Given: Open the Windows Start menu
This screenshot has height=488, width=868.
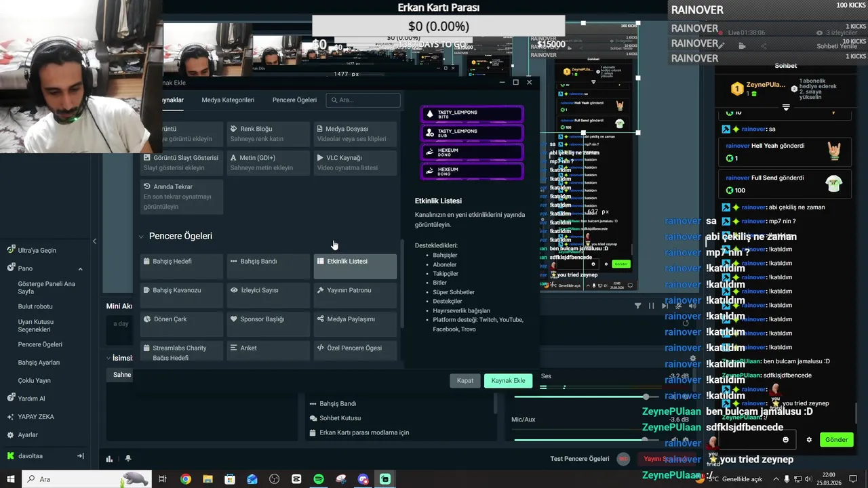Looking at the screenshot, I should (11, 479).
